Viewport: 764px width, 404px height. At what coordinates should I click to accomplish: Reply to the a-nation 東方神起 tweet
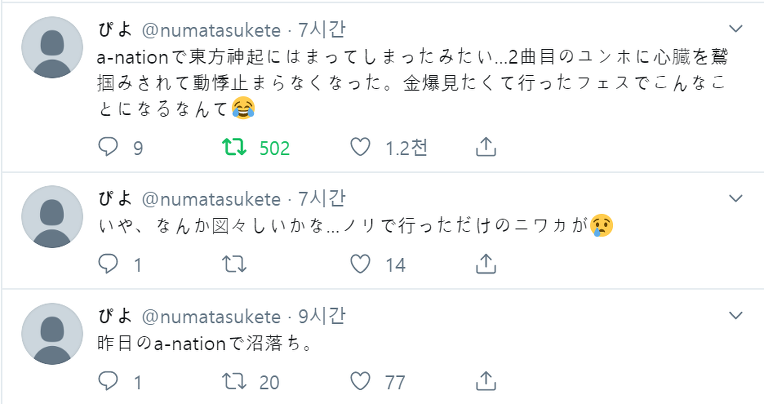point(109,148)
